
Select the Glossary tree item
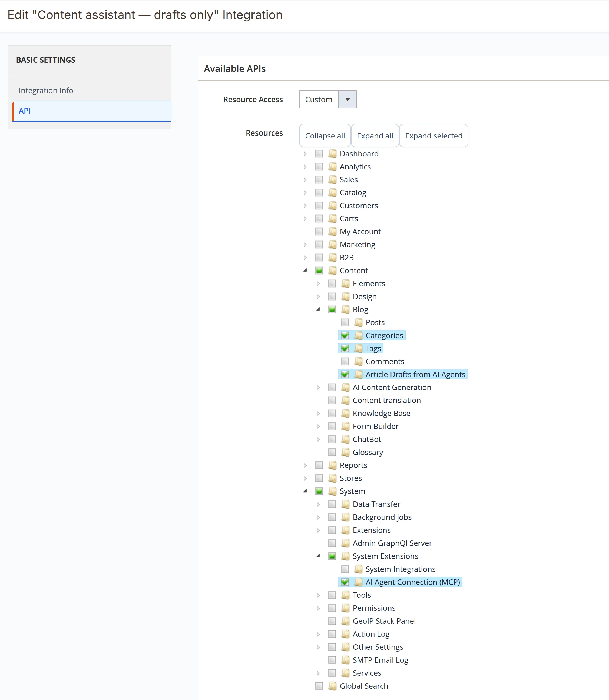pyautogui.click(x=368, y=452)
